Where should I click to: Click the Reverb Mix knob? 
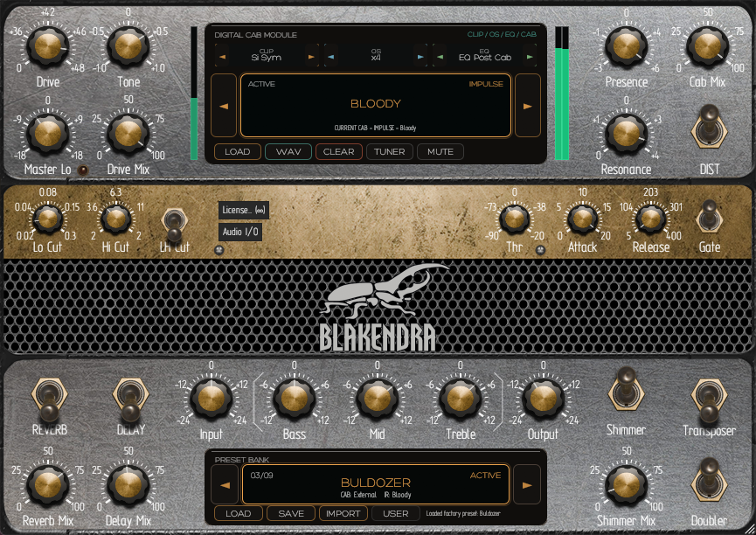point(48,484)
